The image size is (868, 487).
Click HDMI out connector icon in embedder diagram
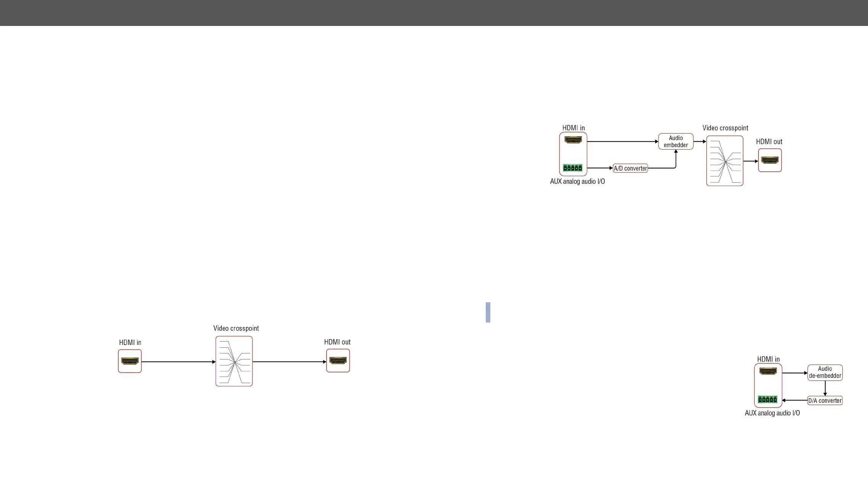[x=770, y=160]
